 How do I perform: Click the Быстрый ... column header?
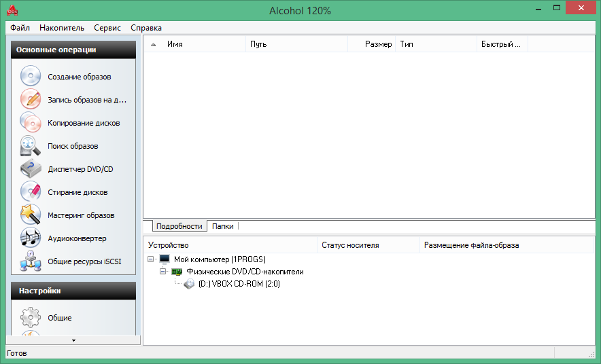(x=502, y=44)
